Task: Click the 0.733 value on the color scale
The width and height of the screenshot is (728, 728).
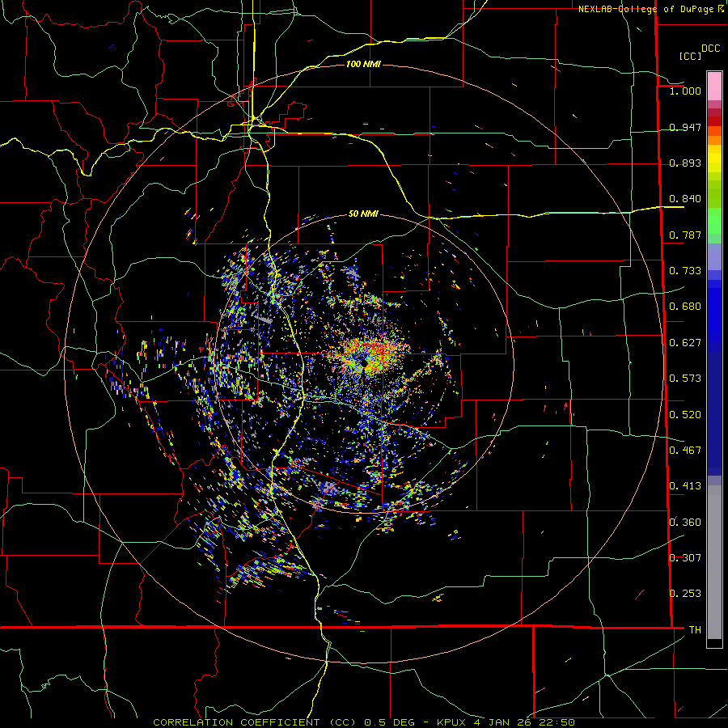Action: pos(685,271)
